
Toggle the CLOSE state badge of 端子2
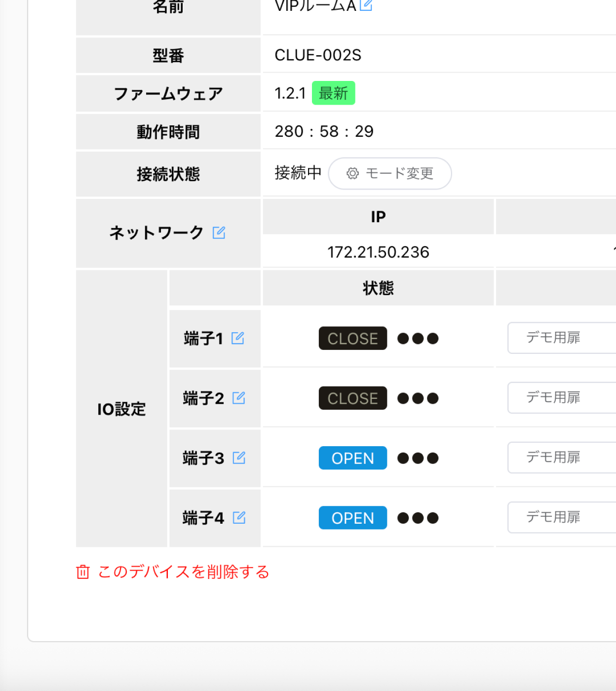tap(352, 398)
